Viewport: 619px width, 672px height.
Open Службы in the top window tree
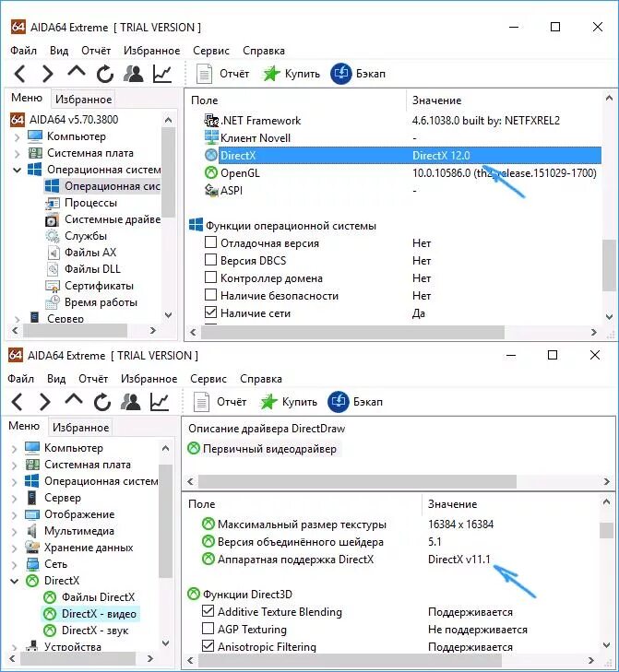pyautogui.click(x=86, y=236)
